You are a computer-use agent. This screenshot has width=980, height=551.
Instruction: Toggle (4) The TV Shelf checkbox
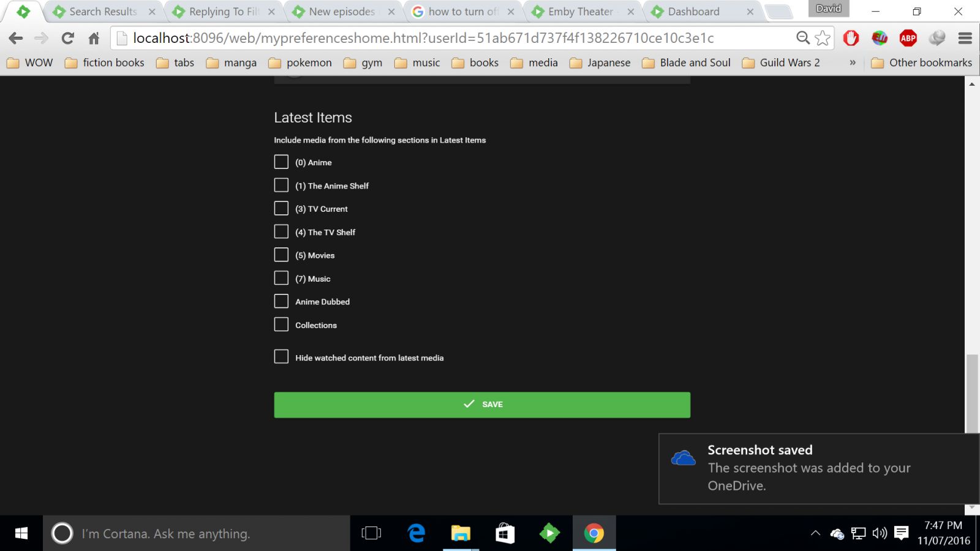(x=281, y=231)
